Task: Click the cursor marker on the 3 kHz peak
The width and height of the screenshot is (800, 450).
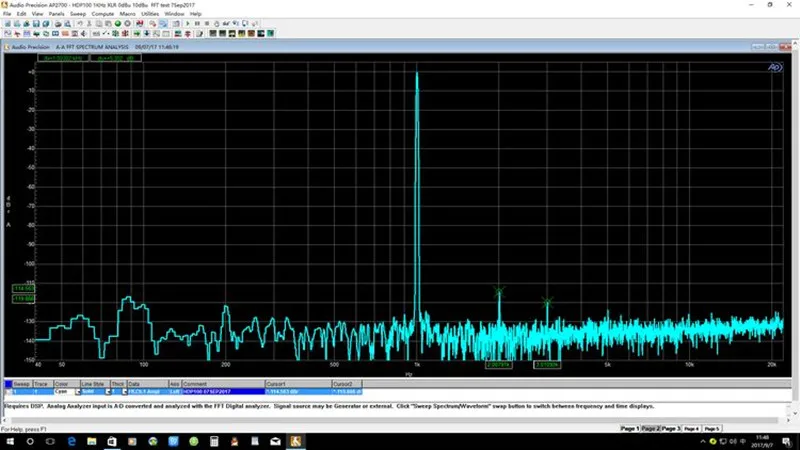Action: click(x=547, y=302)
